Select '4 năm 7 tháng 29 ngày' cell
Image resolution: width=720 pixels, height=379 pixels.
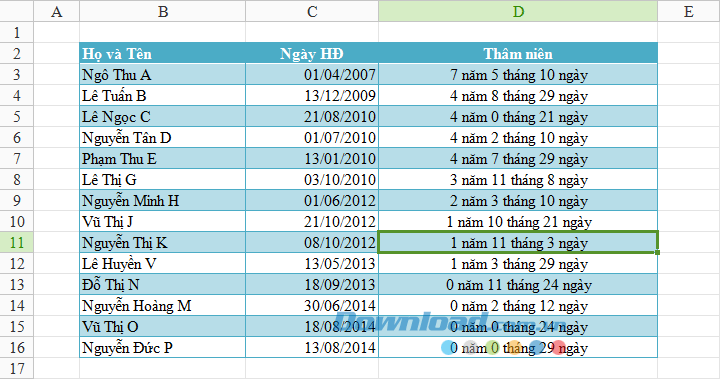[x=518, y=158]
